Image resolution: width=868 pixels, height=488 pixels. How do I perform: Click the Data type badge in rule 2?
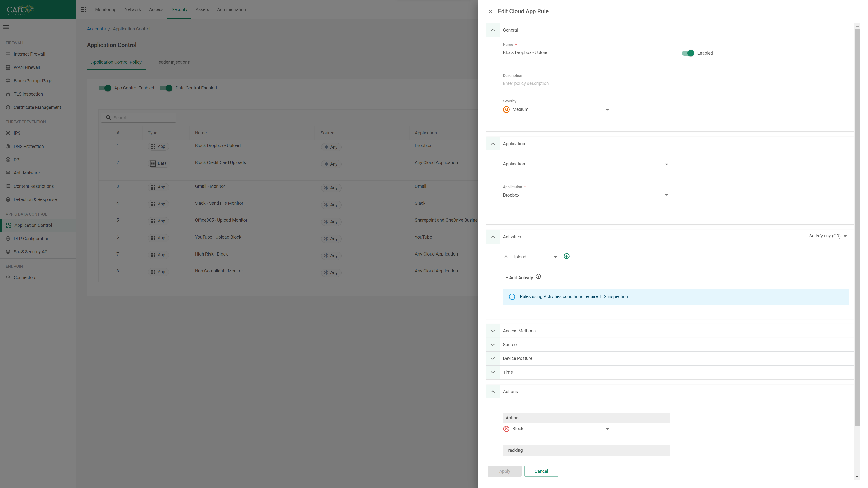[x=159, y=163]
